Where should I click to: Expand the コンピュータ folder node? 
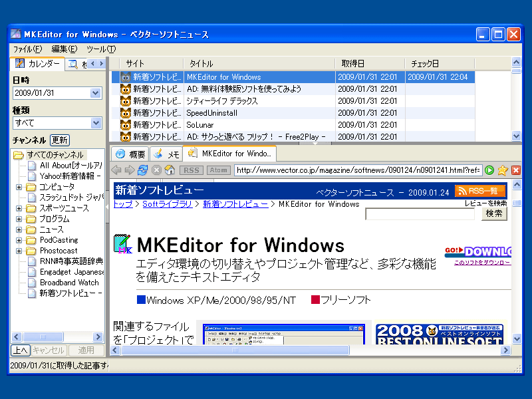tap(19, 187)
